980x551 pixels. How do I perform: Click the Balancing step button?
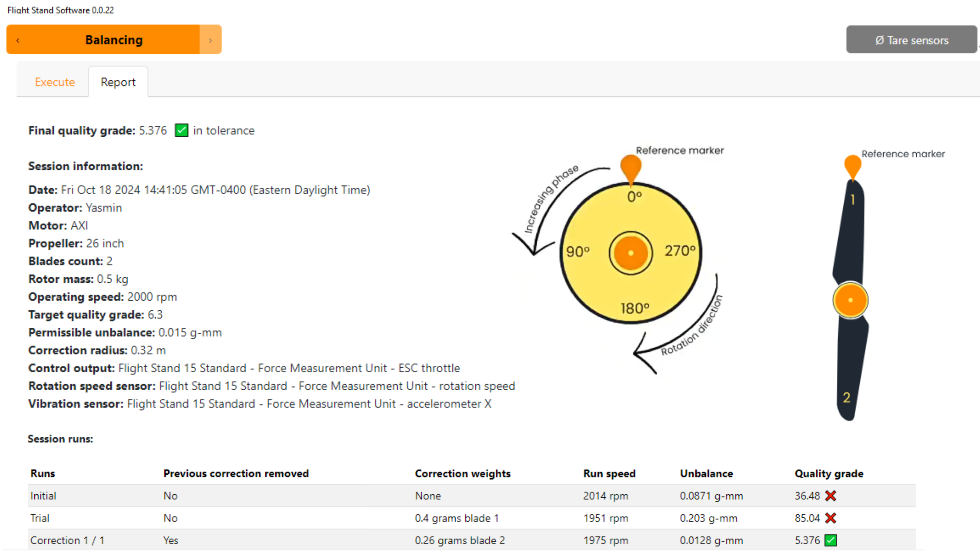coord(114,40)
